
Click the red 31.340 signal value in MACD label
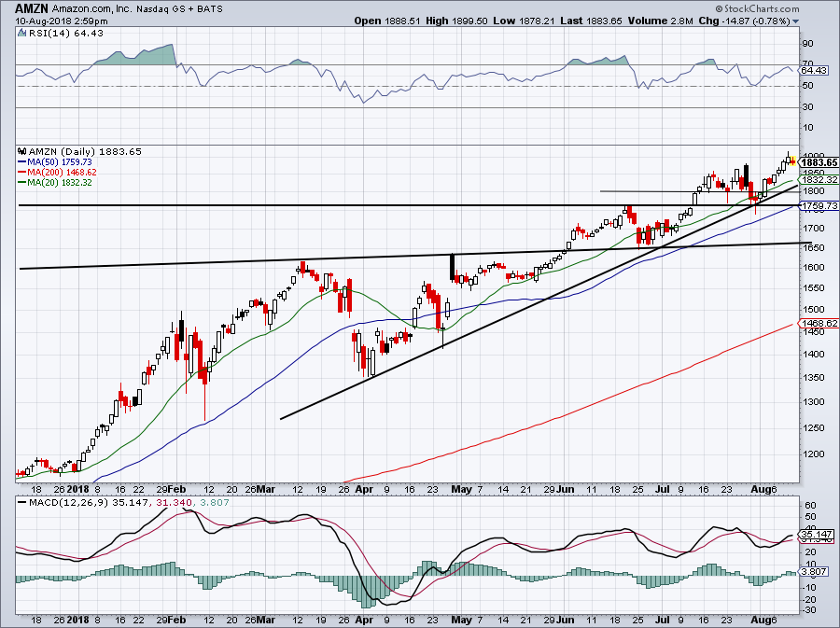point(174,503)
